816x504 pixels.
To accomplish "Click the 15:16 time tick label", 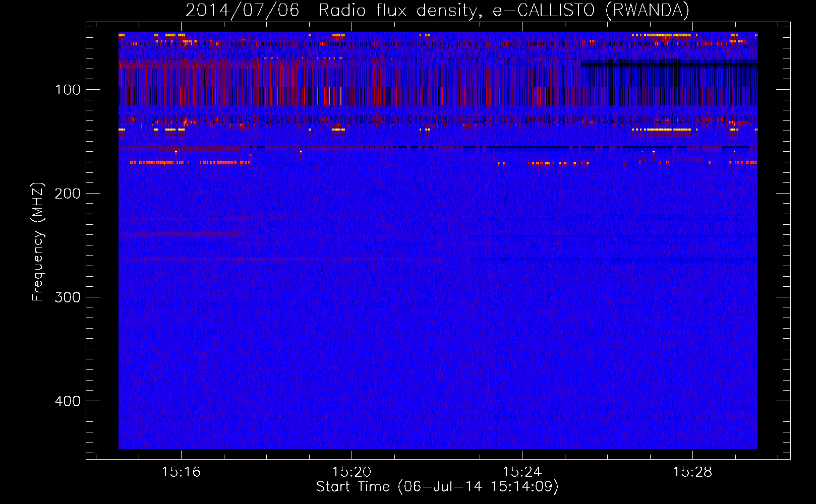I will point(181,472).
